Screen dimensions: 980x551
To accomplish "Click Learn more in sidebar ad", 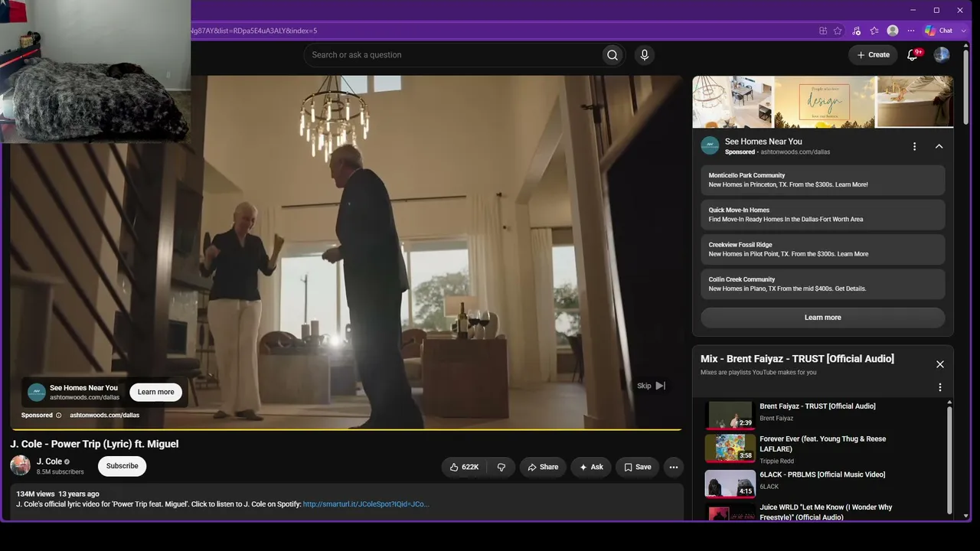I will tap(823, 318).
